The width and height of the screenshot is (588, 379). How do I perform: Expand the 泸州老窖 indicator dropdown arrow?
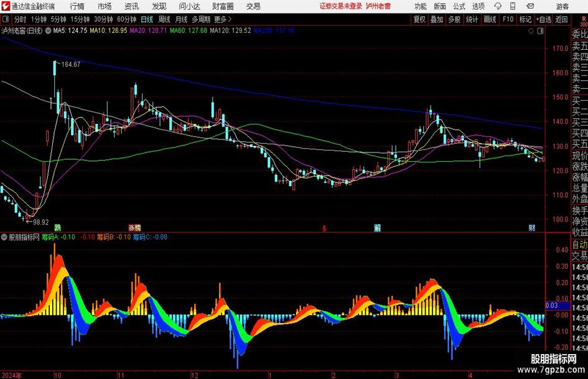pos(48,30)
